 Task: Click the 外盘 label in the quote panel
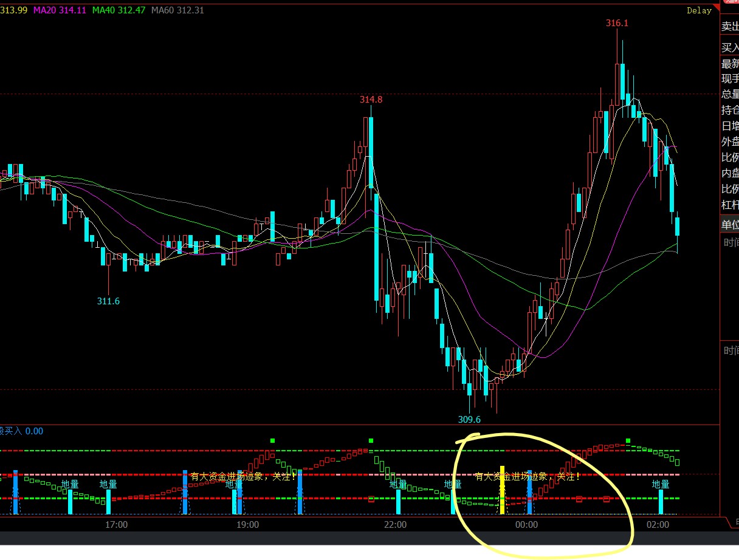[x=730, y=142]
